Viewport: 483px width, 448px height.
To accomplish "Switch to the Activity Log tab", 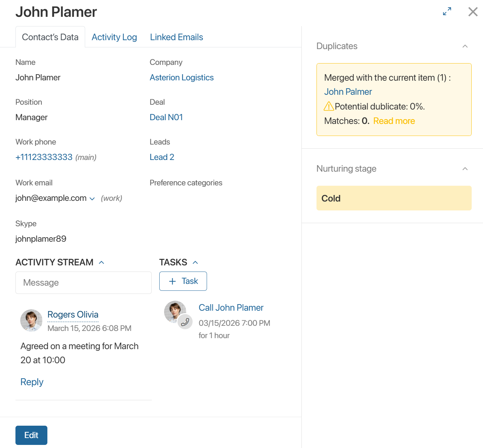I will click(x=114, y=37).
